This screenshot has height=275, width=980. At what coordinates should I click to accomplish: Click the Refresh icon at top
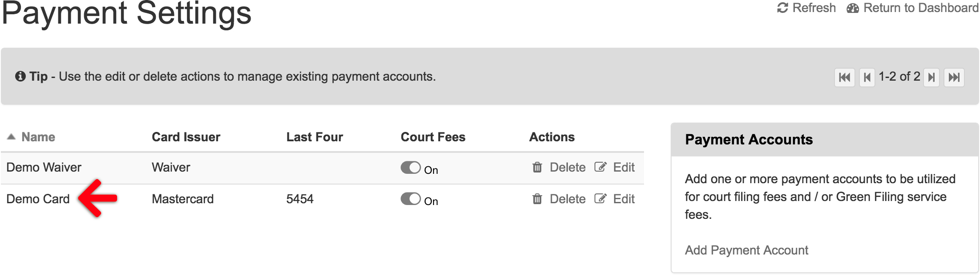point(782,8)
